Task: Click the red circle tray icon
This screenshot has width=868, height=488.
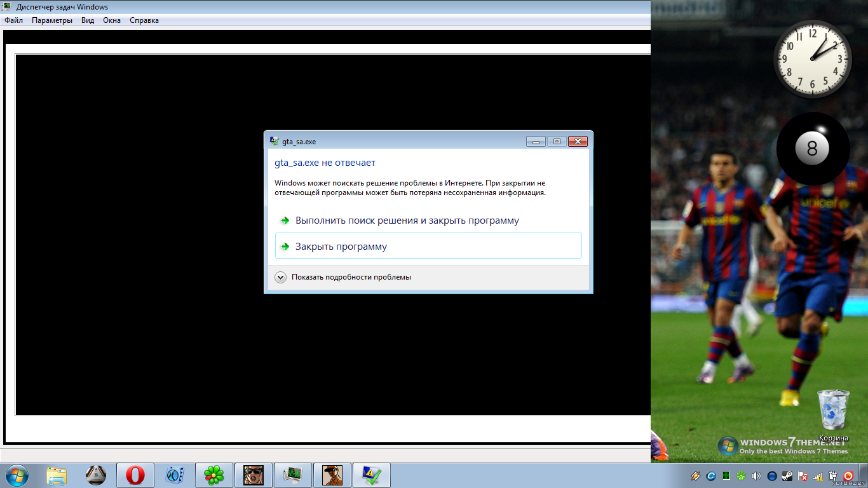Action: (848, 476)
